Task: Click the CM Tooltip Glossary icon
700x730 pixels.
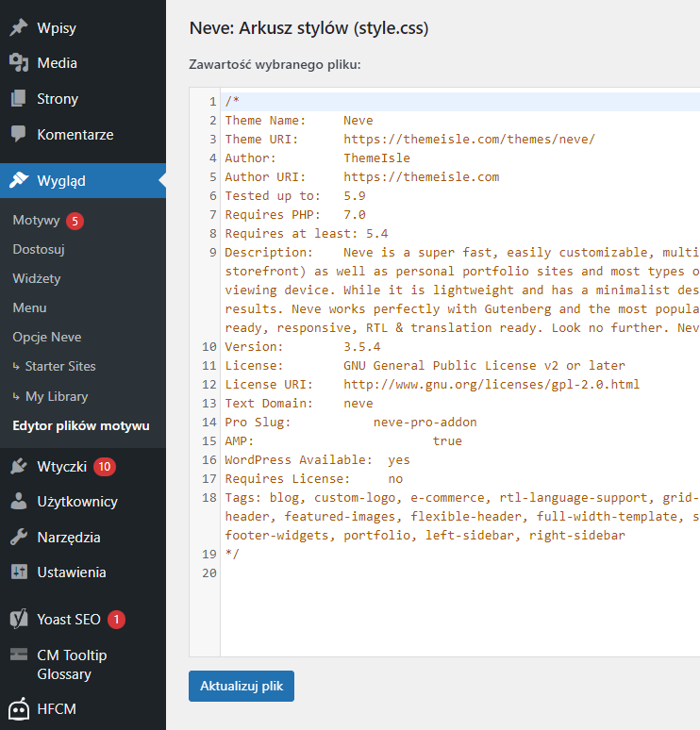Action: (19, 655)
